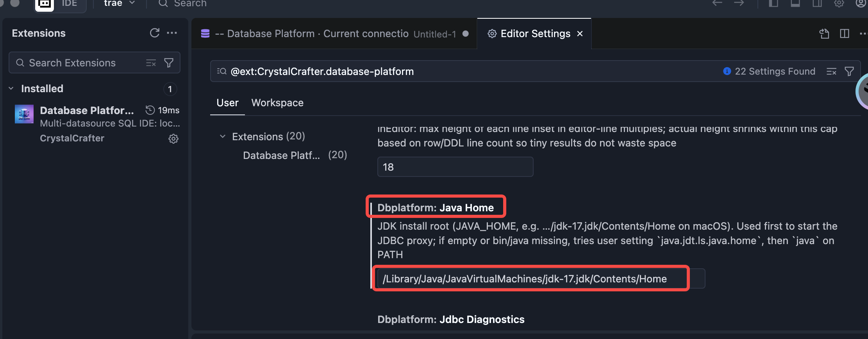The height and width of the screenshot is (339, 868).
Task: Click the Dbplatform: Java Home heading
Action: coord(436,208)
